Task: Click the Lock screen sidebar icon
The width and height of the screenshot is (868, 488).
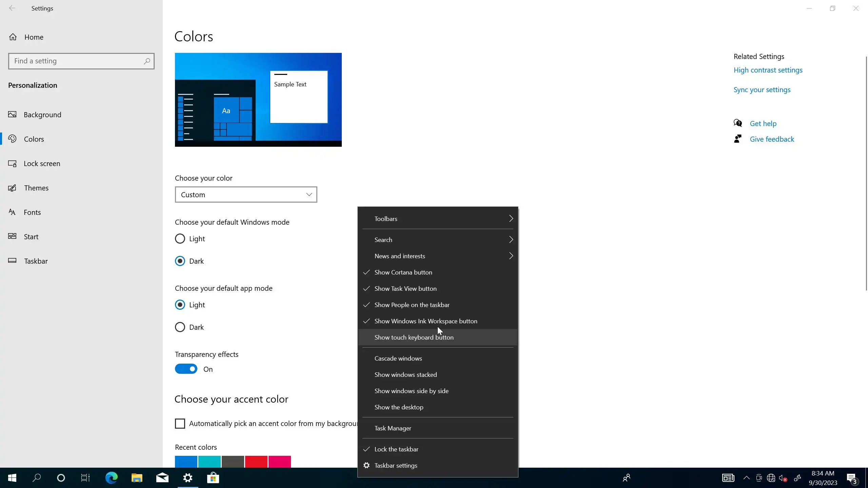Action: [x=12, y=164]
